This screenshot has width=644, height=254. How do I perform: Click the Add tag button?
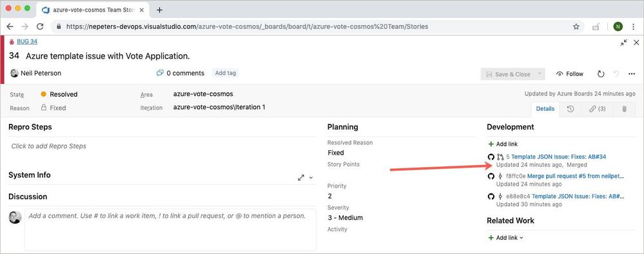[226, 73]
